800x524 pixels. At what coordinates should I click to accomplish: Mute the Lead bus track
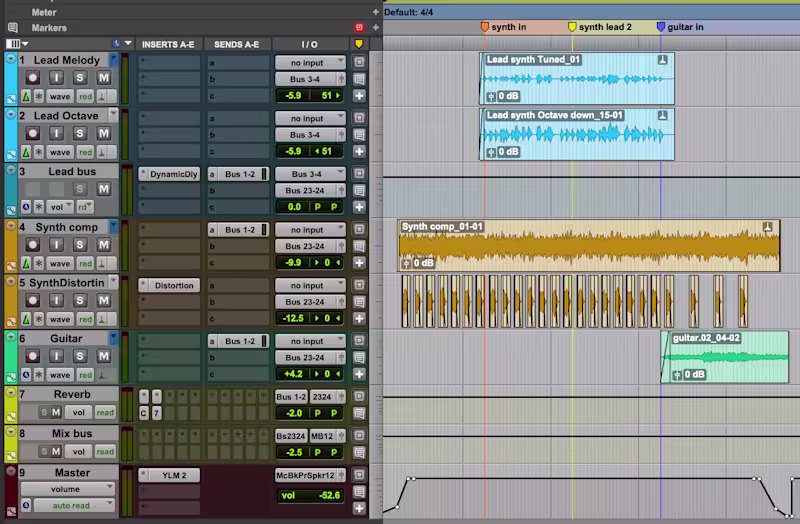click(104, 189)
